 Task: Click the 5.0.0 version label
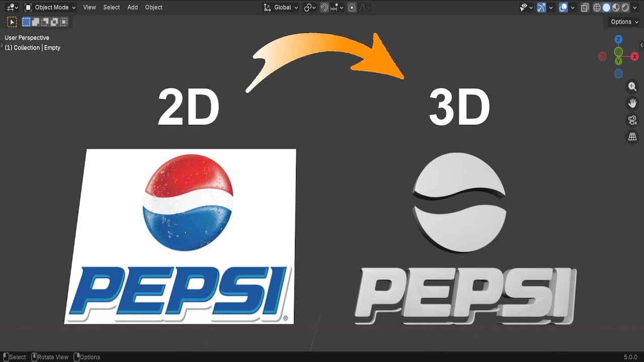[x=630, y=357]
